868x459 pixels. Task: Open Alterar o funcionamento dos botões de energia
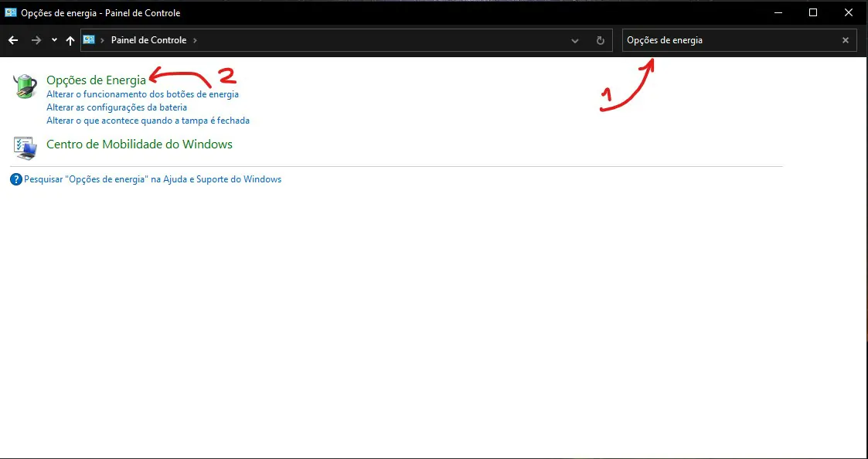[143, 94]
